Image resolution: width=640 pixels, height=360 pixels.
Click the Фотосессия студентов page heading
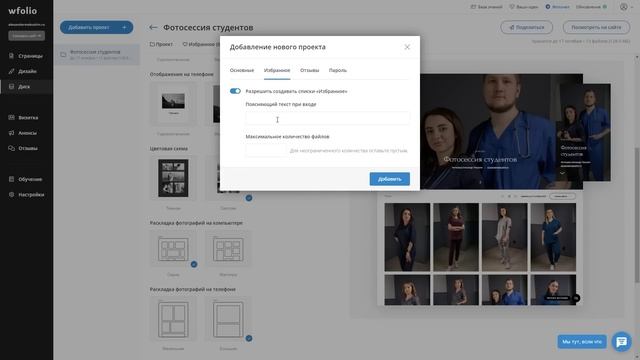[x=208, y=27]
